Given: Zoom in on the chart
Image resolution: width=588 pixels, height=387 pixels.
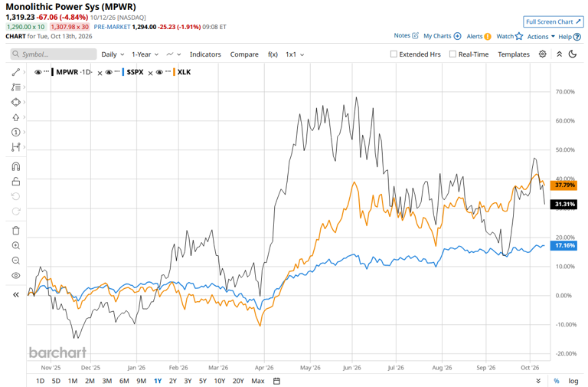Looking at the screenshot, I should pyautogui.click(x=16, y=245).
